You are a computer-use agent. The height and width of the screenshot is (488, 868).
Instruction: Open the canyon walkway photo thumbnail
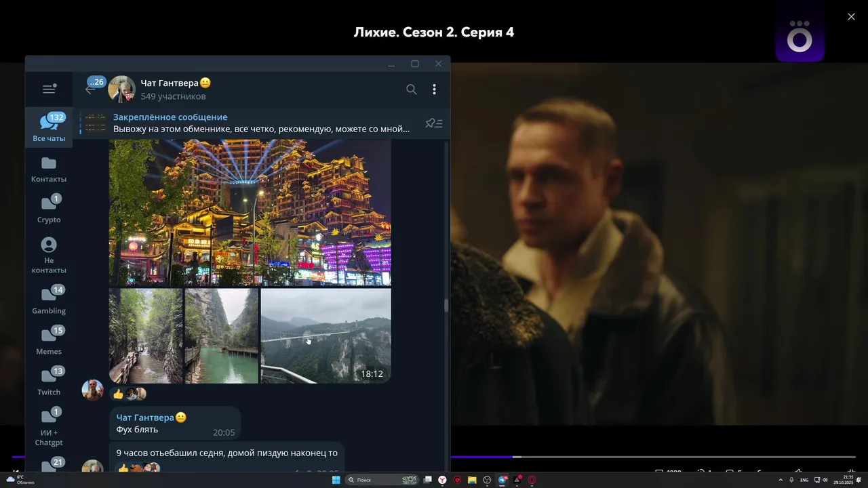tap(146, 336)
